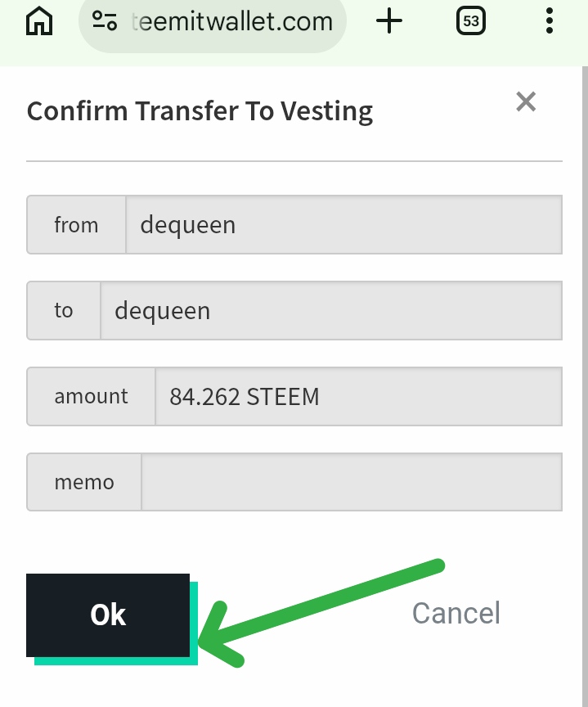Focus the empty memo field
The image size is (588, 707).
coord(352,482)
